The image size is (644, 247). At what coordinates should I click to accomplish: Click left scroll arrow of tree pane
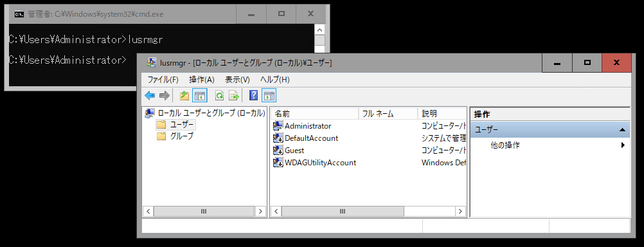pos(148,211)
